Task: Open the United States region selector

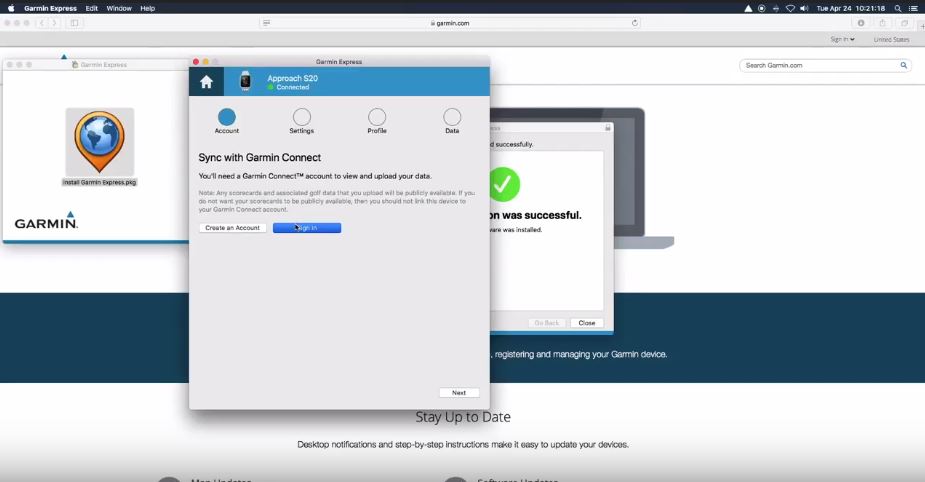Action: coord(891,40)
